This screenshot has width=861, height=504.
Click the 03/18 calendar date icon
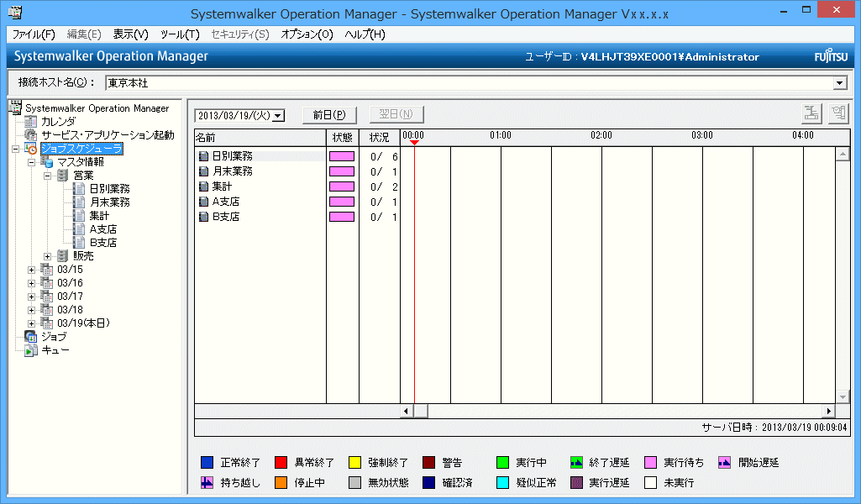pyautogui.click(x=47, y=310)
